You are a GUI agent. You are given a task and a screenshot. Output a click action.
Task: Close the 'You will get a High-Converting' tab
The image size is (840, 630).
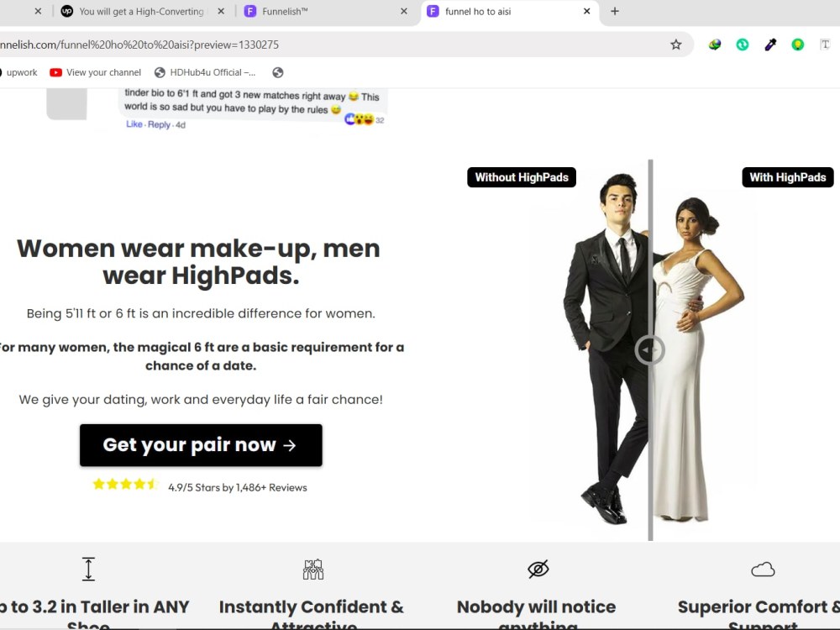[x=221, y=11]
